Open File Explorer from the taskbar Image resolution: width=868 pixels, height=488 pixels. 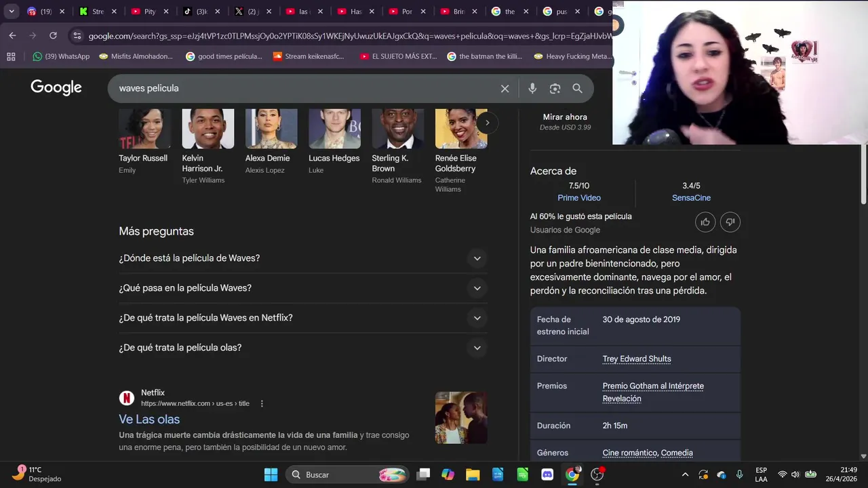[473, 474]
